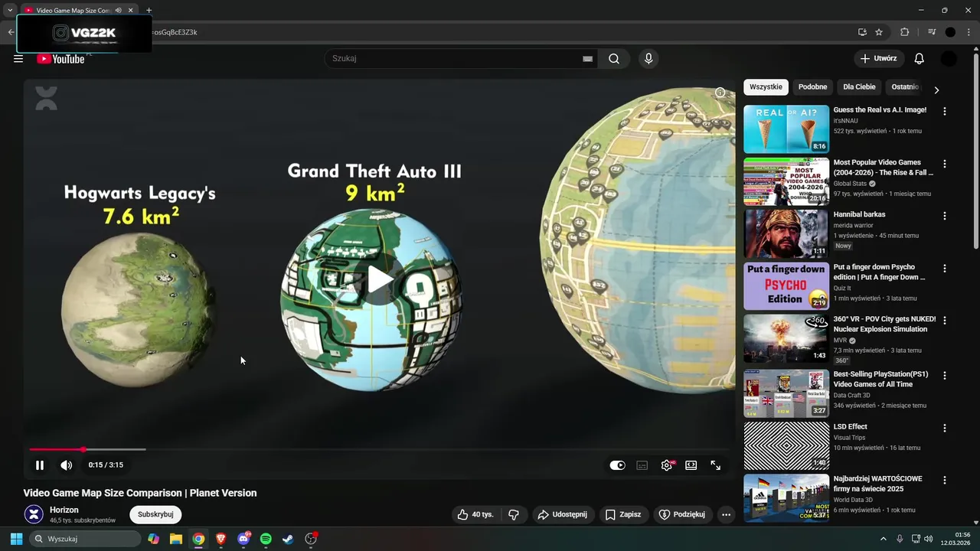Like the video with 40 tys. button
The height and width of the screenshot is (551, 980).
coord(475,514)
